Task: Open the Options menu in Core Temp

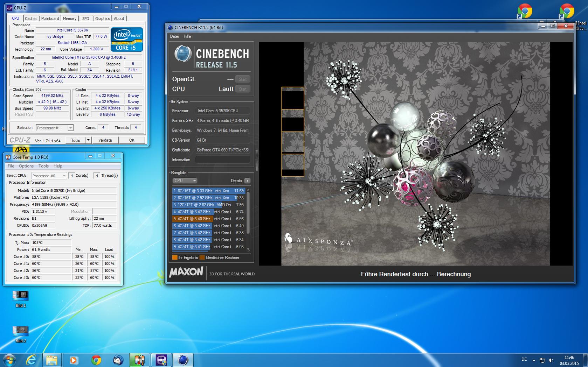Action: [26, 166]
